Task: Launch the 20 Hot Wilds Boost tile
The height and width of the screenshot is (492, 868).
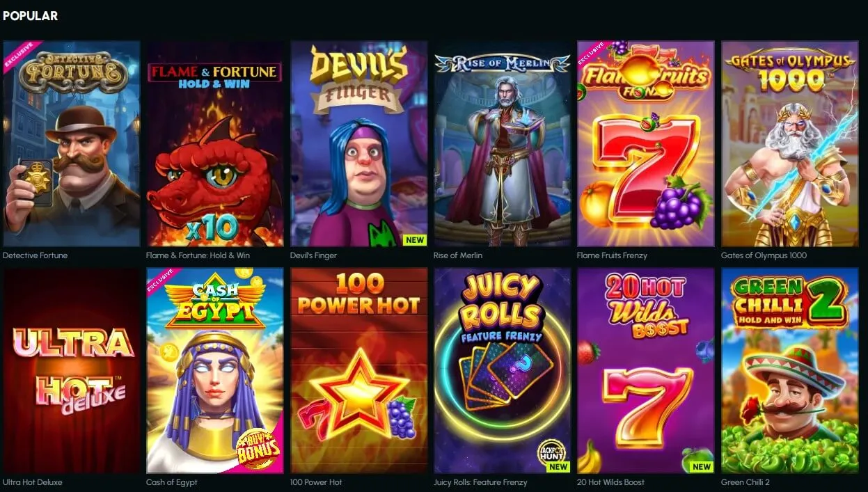Action: point(646,370)
